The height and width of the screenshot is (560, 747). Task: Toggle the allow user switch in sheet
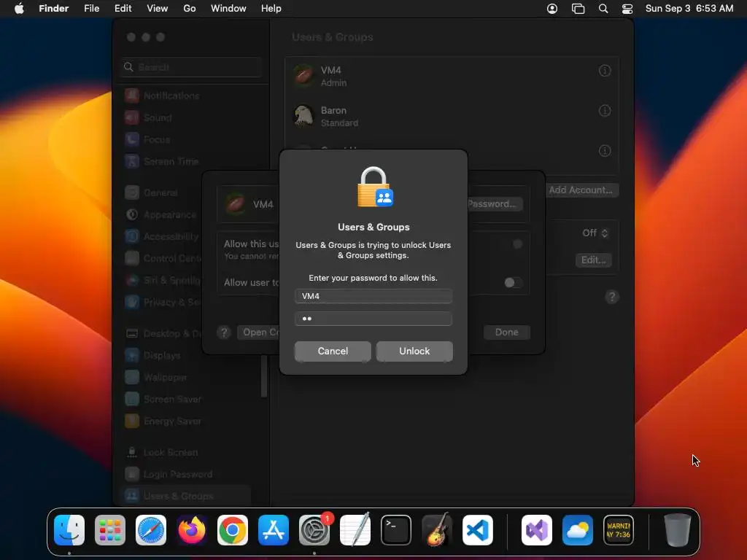[513, 283]
